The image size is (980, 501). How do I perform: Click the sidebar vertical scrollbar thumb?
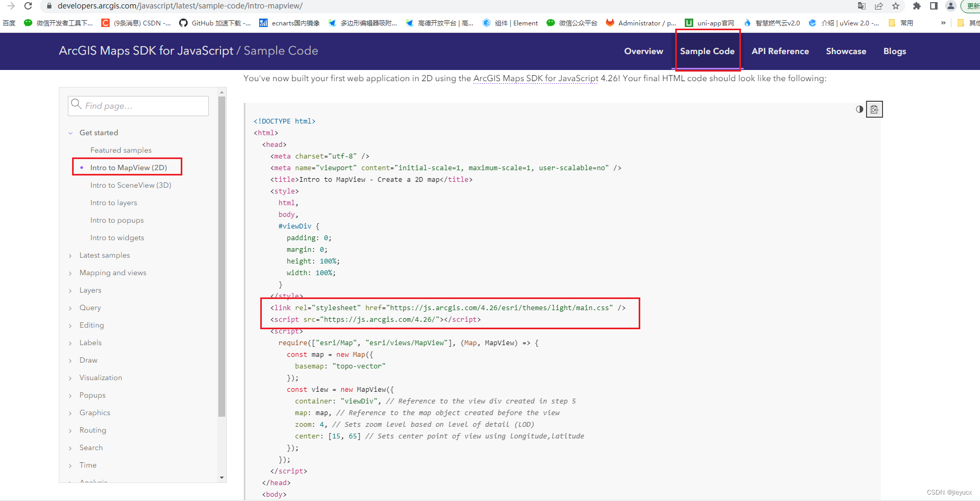pos(222,257)
